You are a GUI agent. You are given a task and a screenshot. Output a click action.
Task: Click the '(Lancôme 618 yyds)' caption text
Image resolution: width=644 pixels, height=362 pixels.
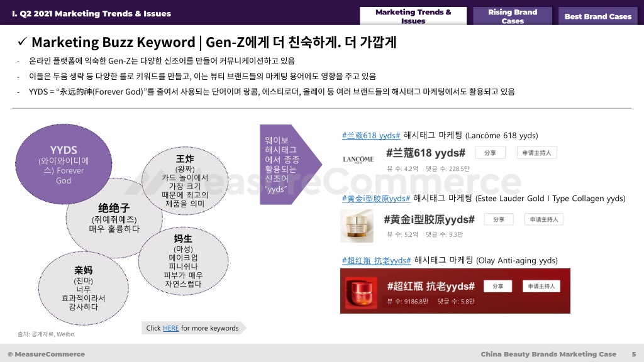pyautogui.click(x=501, y=136)
